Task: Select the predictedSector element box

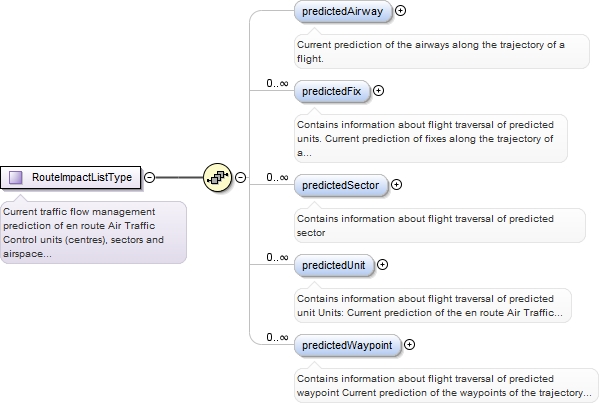Action: point(341,185)
